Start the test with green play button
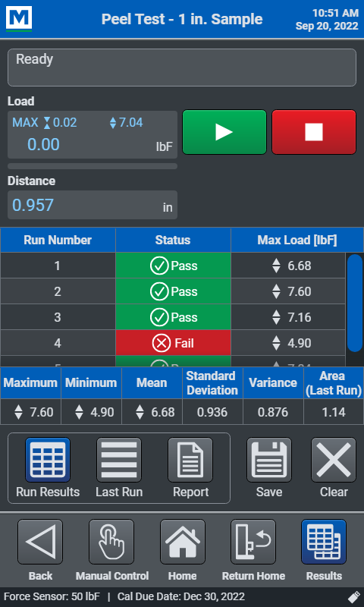 [x=224, y=132]
